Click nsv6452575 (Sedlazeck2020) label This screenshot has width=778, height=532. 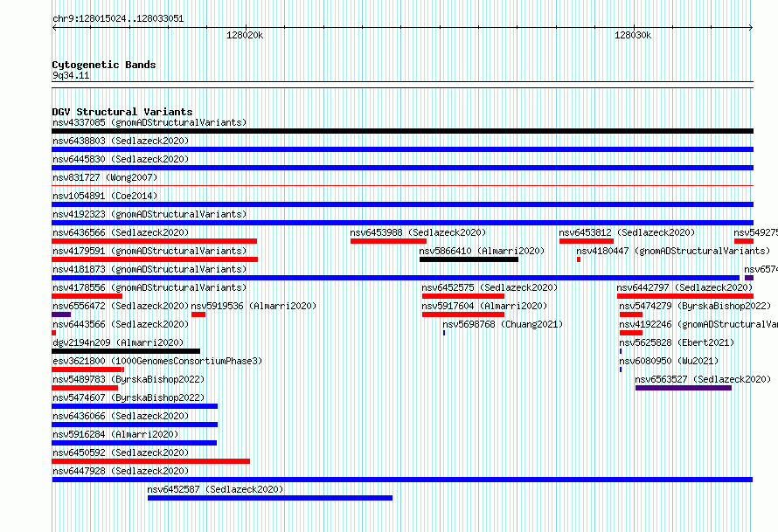[x=490, y=287]
